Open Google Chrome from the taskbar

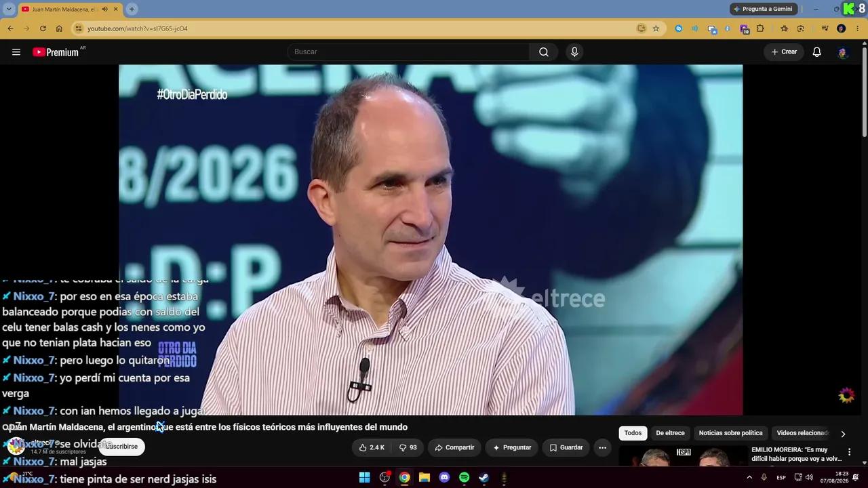(404, 478)
